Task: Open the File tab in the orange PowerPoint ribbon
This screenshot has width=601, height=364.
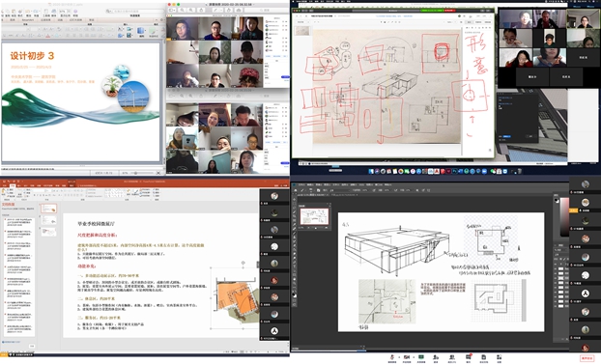Action: click(x=4, y=185)
